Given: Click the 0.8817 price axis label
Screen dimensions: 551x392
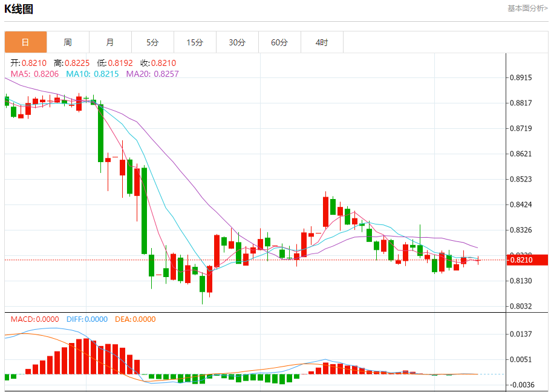Looking at the screenshot, I should (521, 103).
